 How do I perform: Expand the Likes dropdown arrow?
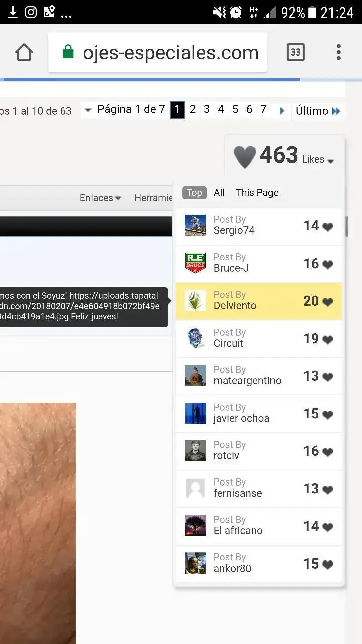tap(330, 162)
